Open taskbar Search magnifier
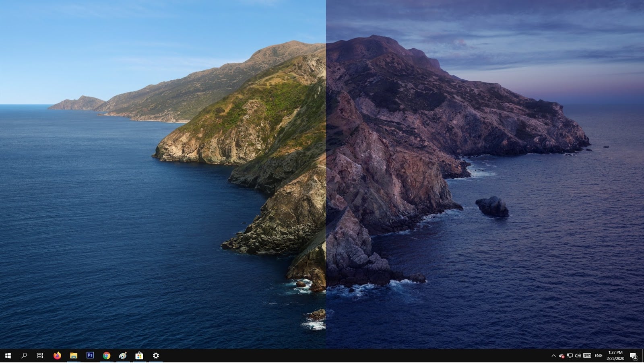The width and height of the screenshot is (644, 363). 24,355
